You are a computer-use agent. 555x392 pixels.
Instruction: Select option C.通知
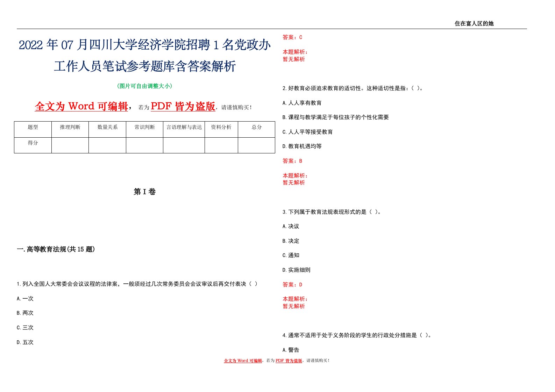291,255
